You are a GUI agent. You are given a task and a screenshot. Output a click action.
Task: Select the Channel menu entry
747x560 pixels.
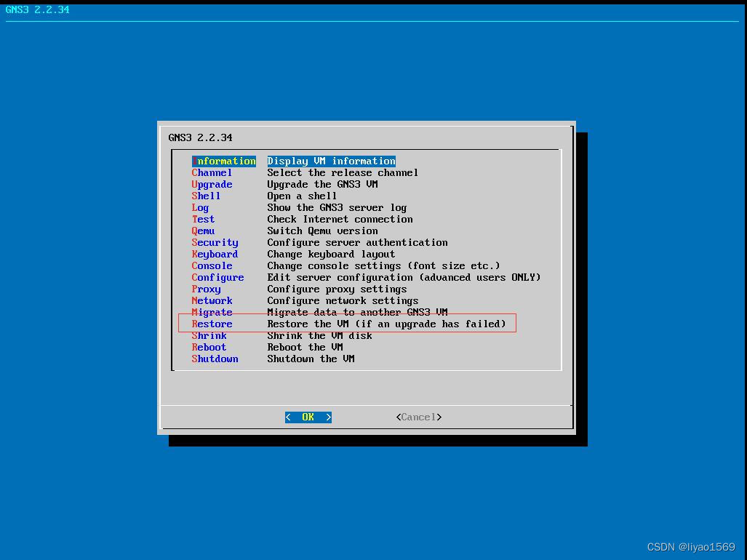[212, 173]
